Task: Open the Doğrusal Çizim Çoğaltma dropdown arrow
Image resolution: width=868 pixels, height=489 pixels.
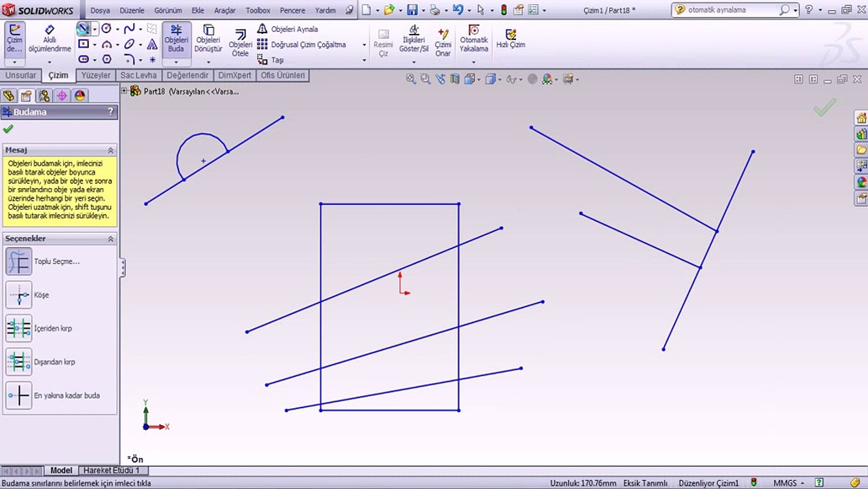Action: click(x=364, y=45)
